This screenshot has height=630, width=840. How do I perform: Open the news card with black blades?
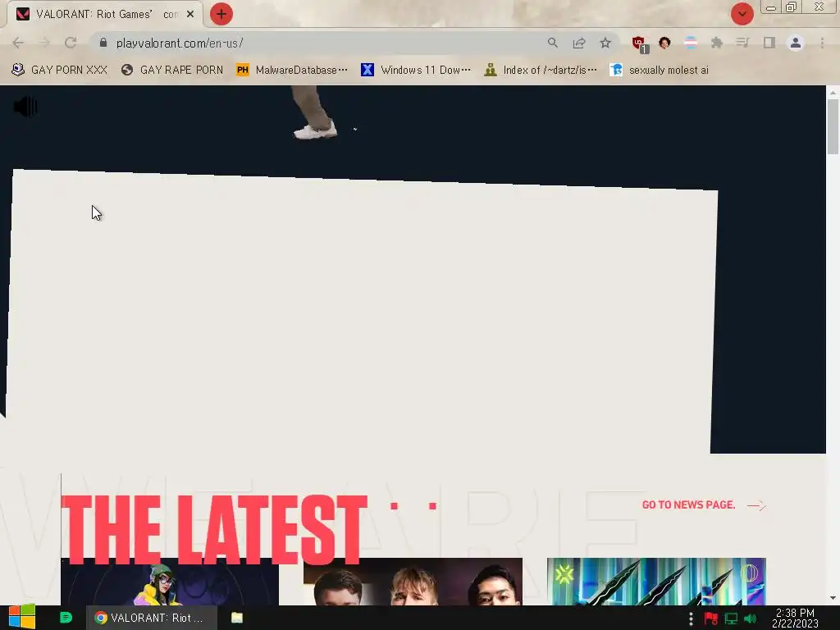click(656, 582)
